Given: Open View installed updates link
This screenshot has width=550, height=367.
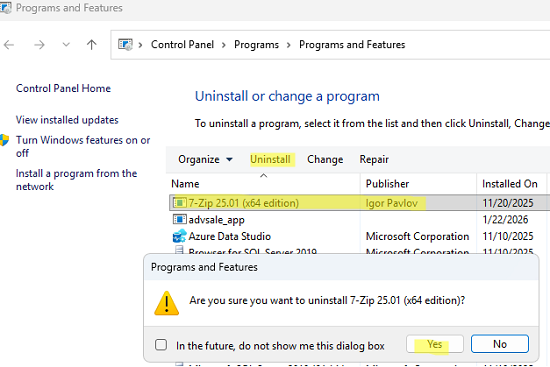Looking at the screenshot, I should 67,120.
